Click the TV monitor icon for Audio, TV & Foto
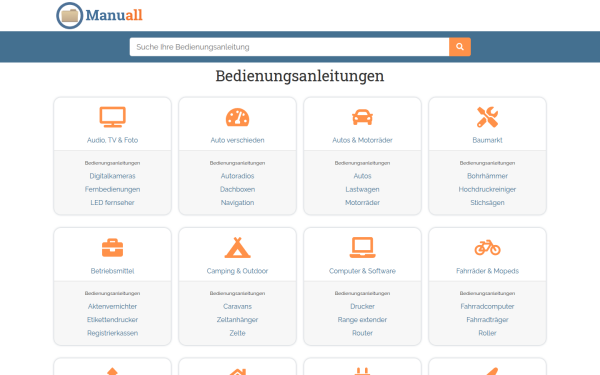The width and height of the screenshot is (600, 375). click(112, 117)
